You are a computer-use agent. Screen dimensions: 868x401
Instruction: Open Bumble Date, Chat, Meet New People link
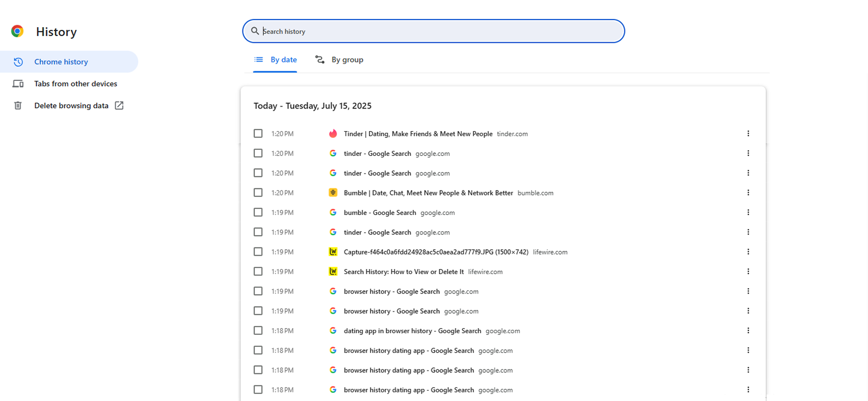point(429,193)
